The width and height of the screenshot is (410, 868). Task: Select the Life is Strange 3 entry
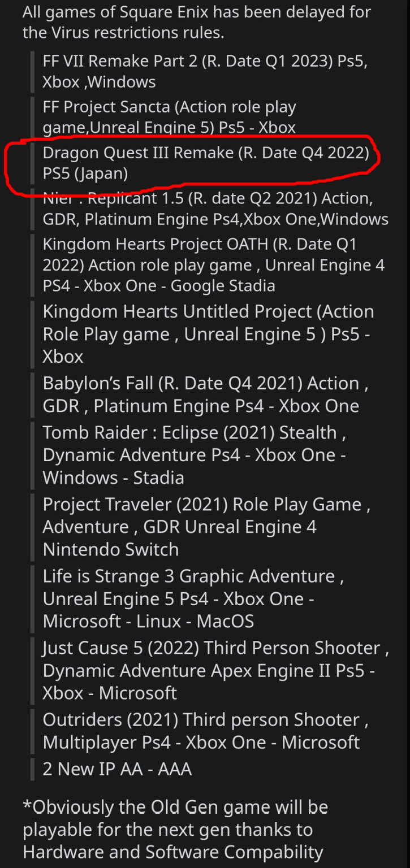pos(193,598)
